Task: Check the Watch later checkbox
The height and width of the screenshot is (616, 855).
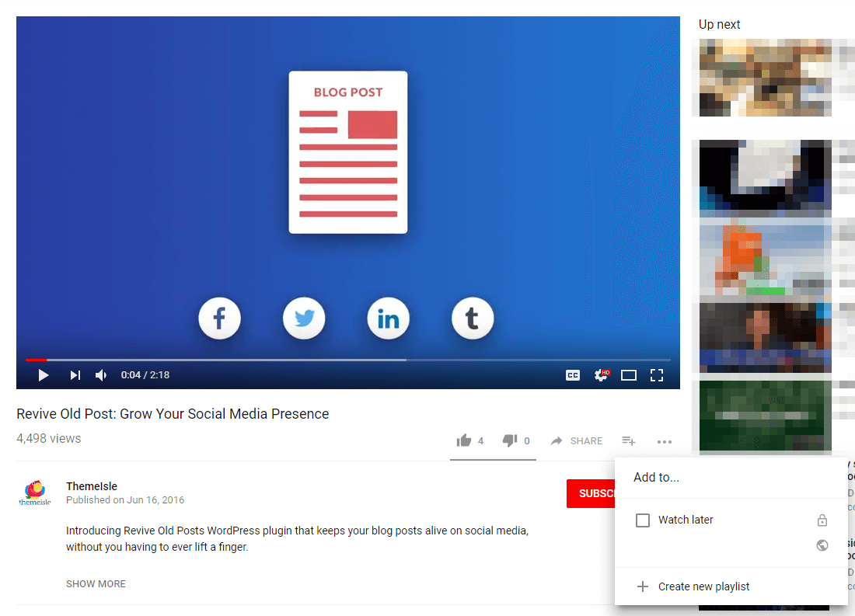Action: coord(643,520)
